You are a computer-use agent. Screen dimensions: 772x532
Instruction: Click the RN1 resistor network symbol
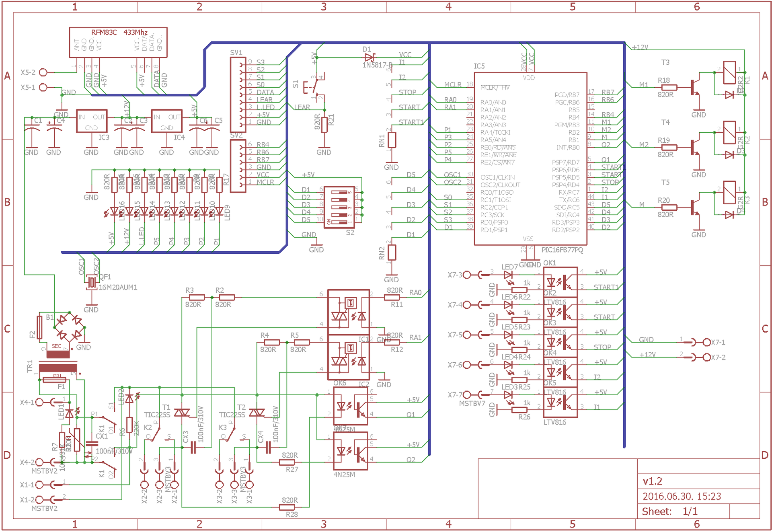391,140
